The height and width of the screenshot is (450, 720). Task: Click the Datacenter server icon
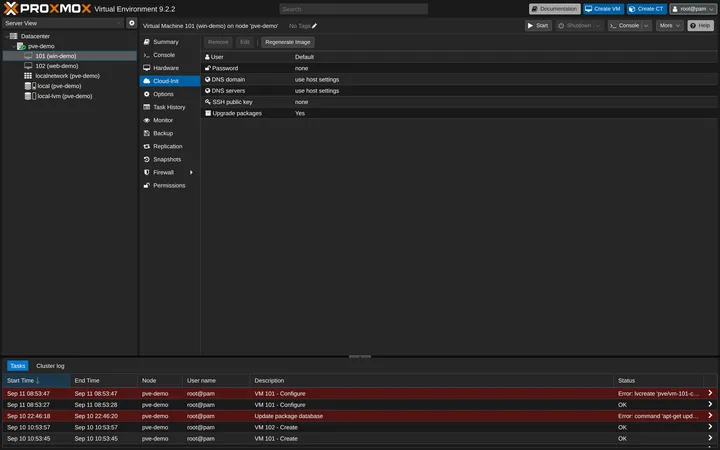[14, 36]
